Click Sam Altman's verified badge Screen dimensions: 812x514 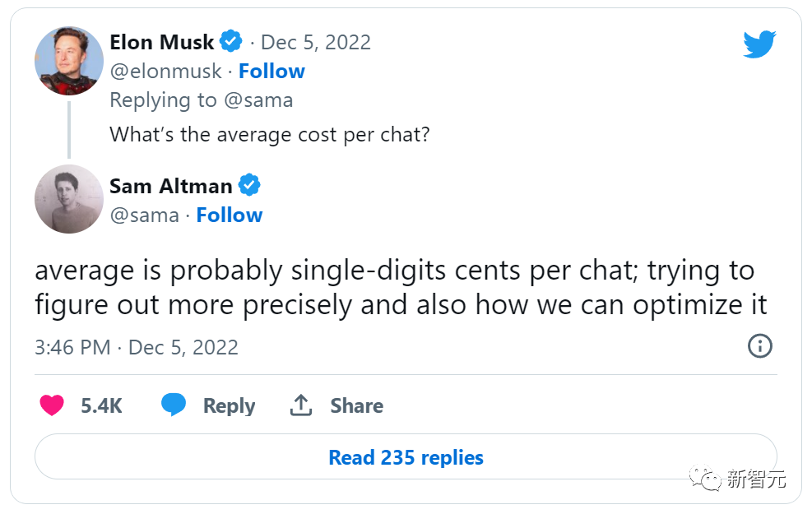(249, 185)
